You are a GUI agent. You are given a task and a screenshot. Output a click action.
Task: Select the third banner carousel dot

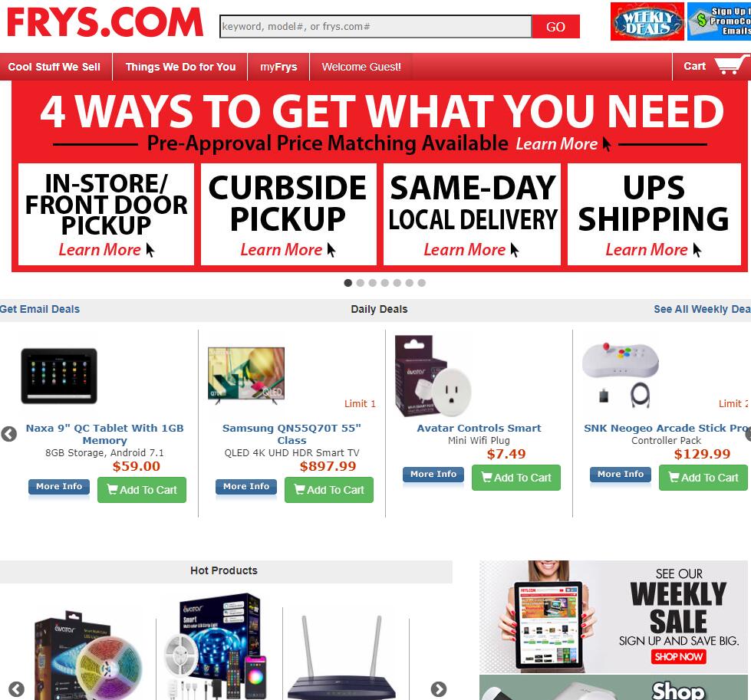[373, 283]
